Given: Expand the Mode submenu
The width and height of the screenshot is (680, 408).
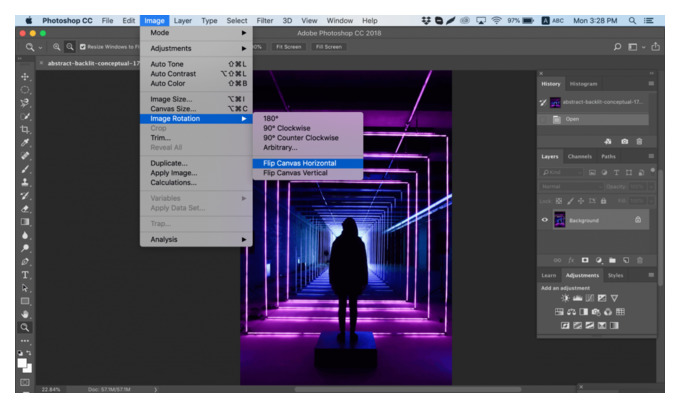Looking at the screenshot, I should pos(196,33).
